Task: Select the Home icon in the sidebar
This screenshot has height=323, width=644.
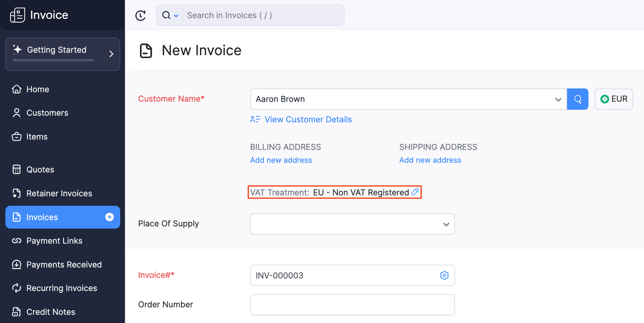Action: click(17, 89)
